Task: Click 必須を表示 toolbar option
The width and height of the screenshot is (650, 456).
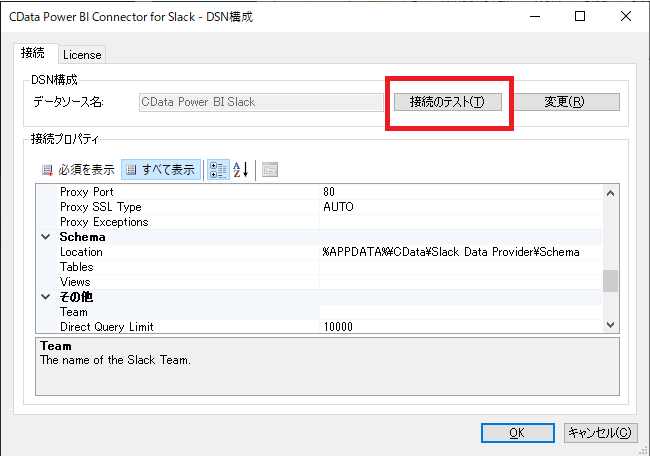Action: point(78,170)
